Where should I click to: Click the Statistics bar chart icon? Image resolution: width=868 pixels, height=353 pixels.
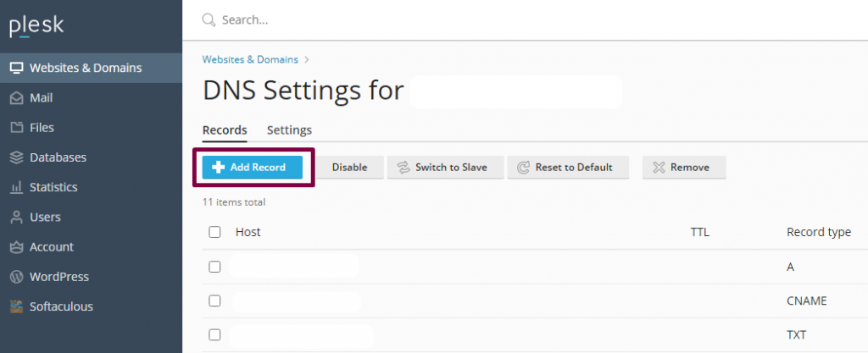click(16, 187)
